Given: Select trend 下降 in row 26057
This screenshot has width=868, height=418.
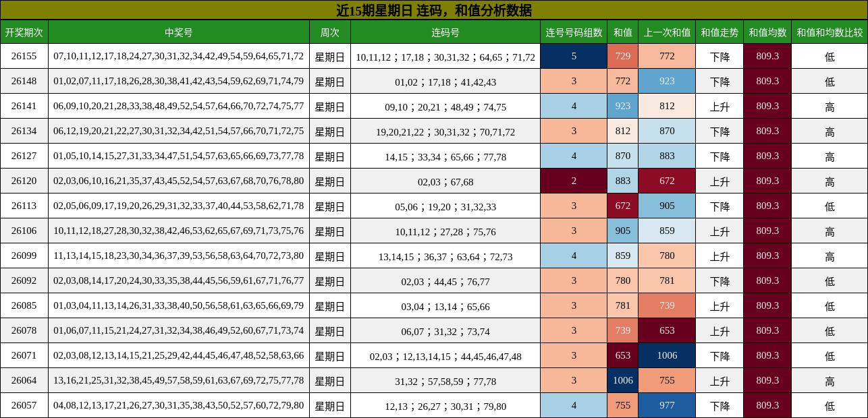Looking at the screenshot, I should pos(720,406).
